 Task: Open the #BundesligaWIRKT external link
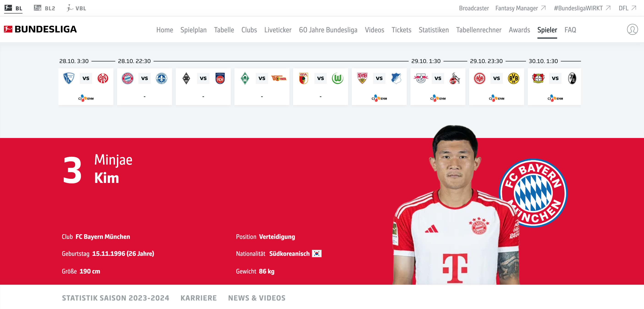click(x=582, y=8)
